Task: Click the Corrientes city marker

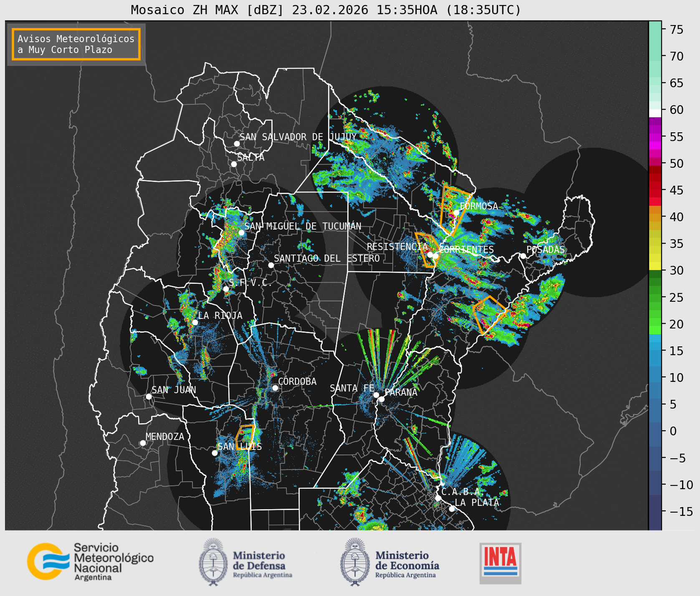Action: coord(435,256)
